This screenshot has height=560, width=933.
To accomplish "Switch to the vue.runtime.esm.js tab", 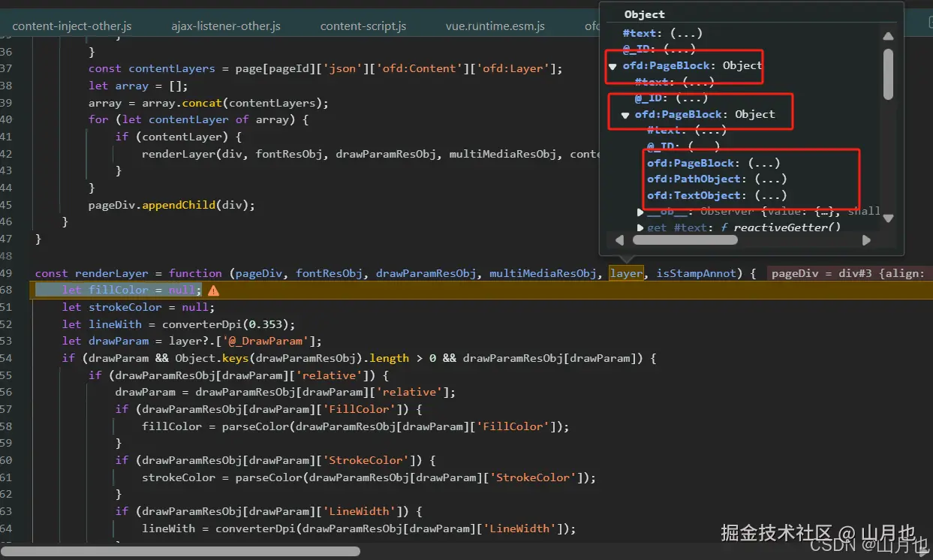I will tap(495, 26).
